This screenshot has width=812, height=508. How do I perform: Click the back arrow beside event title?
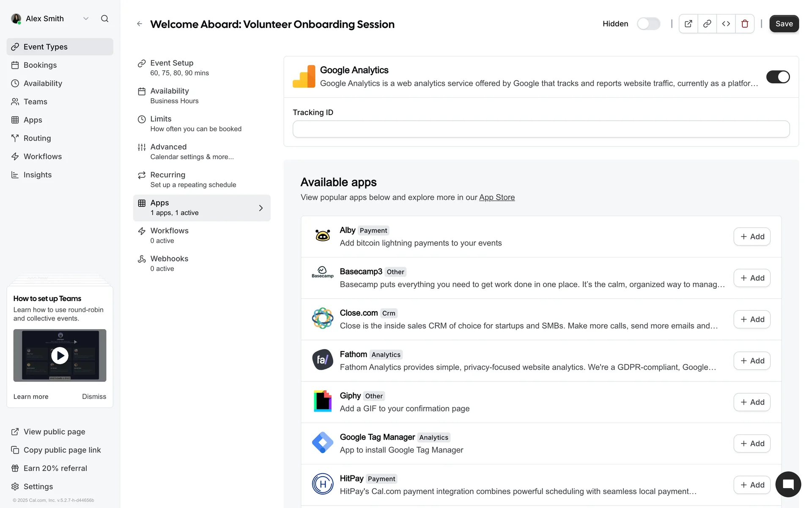point(140,24)
